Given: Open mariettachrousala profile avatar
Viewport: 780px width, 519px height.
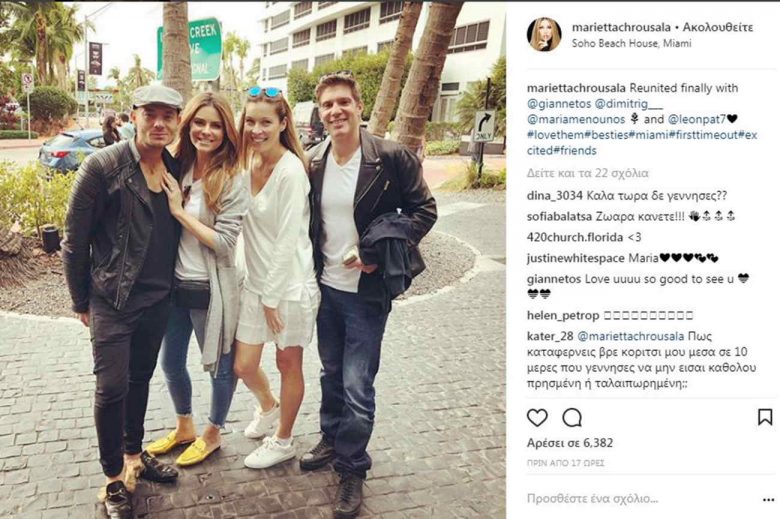Looking at the screenshot, I should [544, 34].
